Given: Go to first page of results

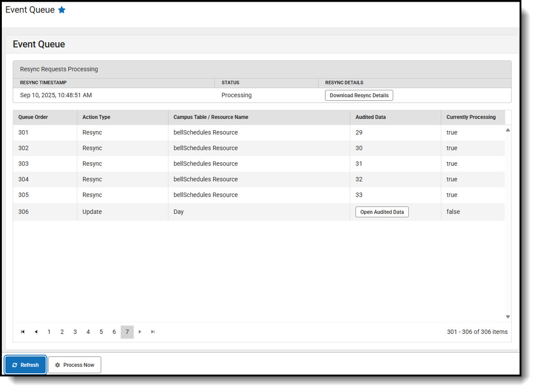Looking at the screenshot, I should pos(22,332).
